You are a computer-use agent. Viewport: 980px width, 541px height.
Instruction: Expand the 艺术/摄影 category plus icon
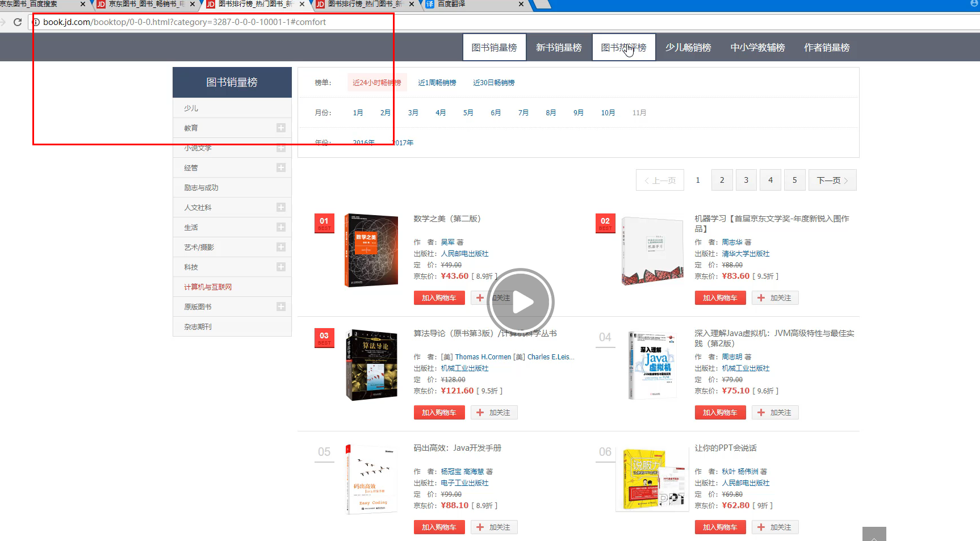(280, 247)
